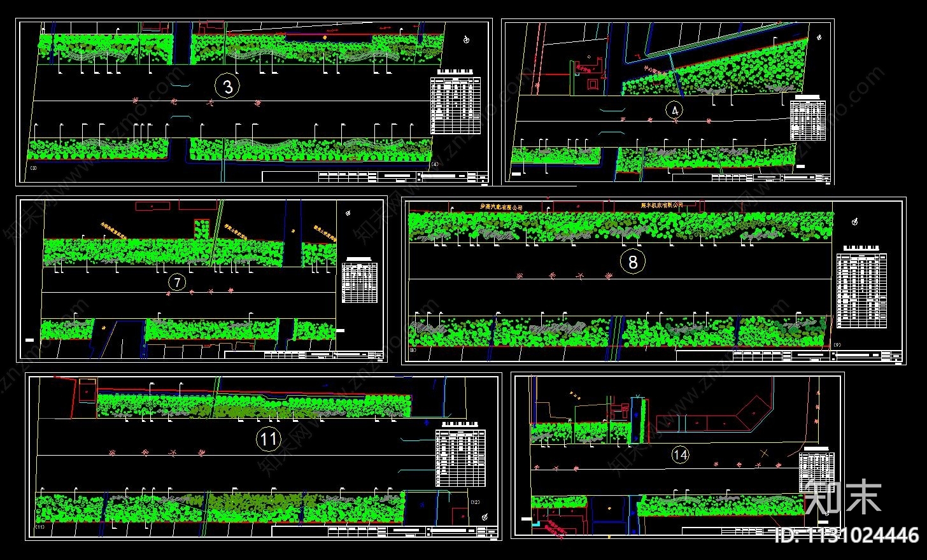927x560 pixels.
Task: Select the plant schedule table in sheet 4
Action: point(807,119)
